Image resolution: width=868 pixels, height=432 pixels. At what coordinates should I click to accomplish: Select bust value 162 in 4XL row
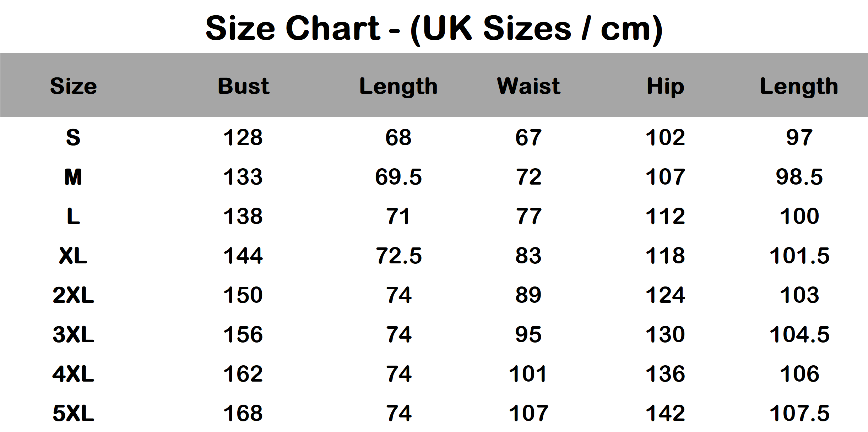click(243, 374)
